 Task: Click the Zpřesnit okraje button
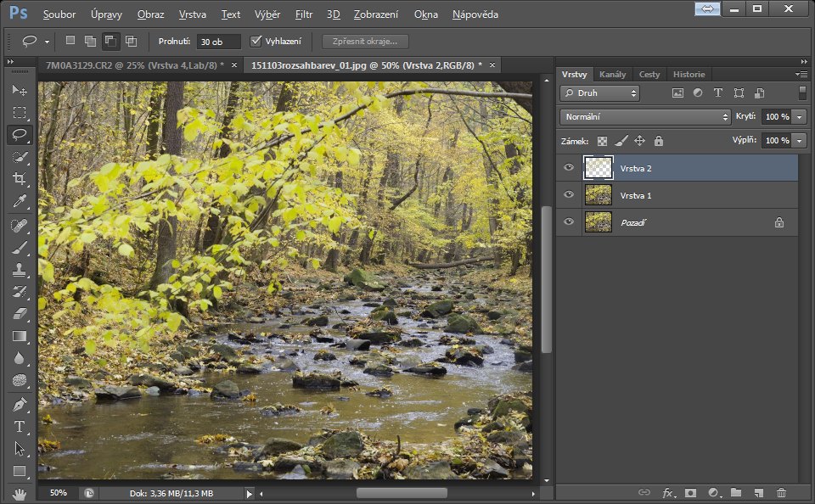click(365, 41)
